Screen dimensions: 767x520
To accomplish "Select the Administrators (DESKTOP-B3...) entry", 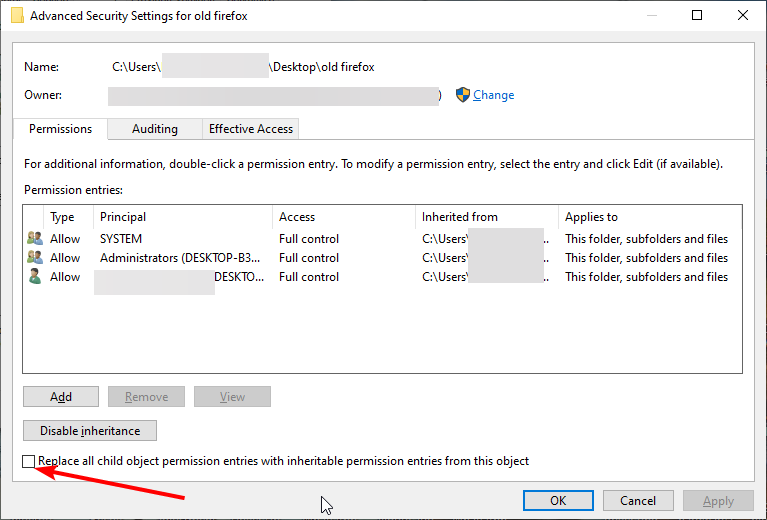I will 382,258.
